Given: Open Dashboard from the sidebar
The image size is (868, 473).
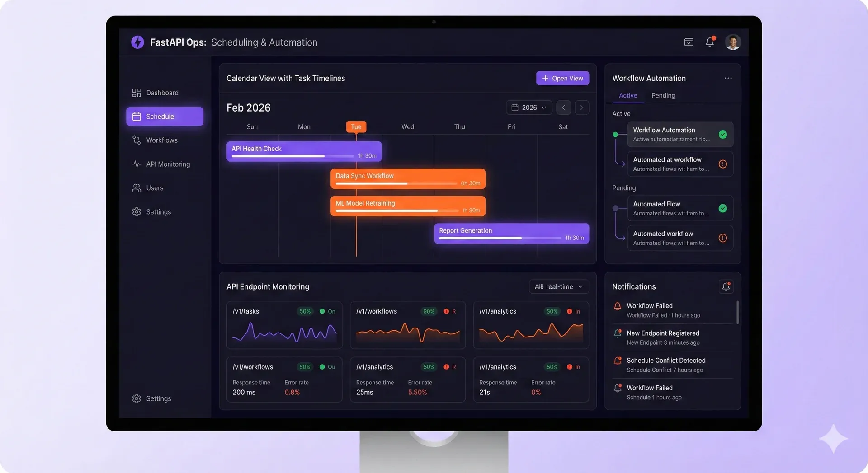Looking at the screenshot, I should pyautogui.click(x=162, y=93).
